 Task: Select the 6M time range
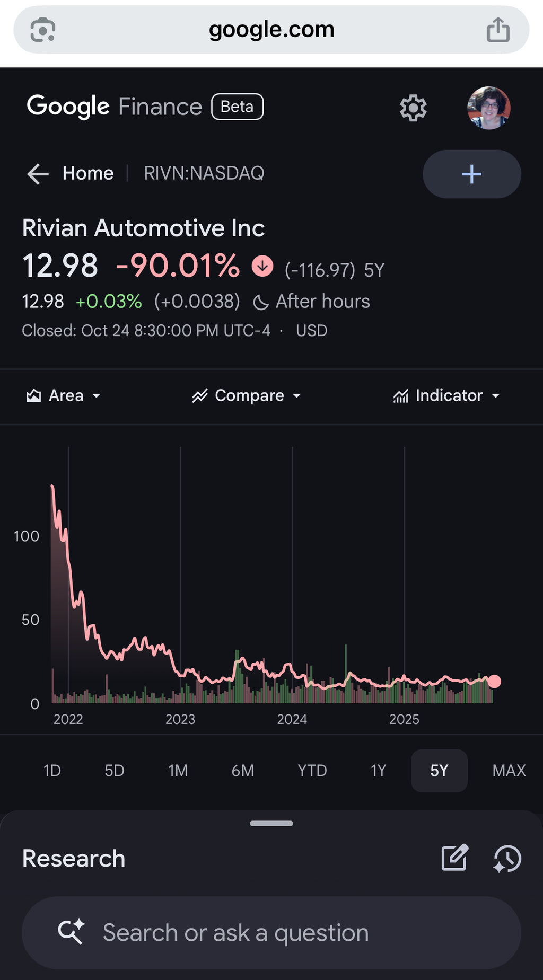point(243,771)
